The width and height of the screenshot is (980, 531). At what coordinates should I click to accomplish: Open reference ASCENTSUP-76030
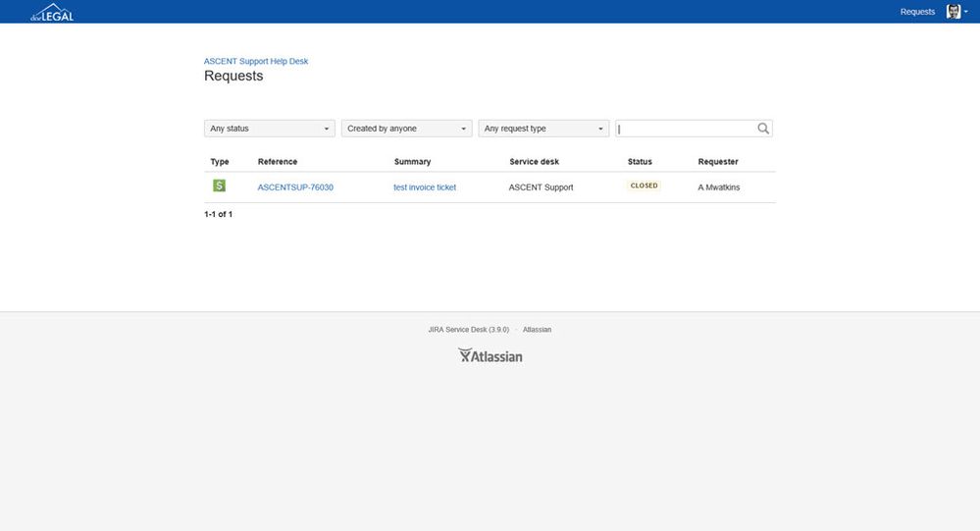(295, 187)
